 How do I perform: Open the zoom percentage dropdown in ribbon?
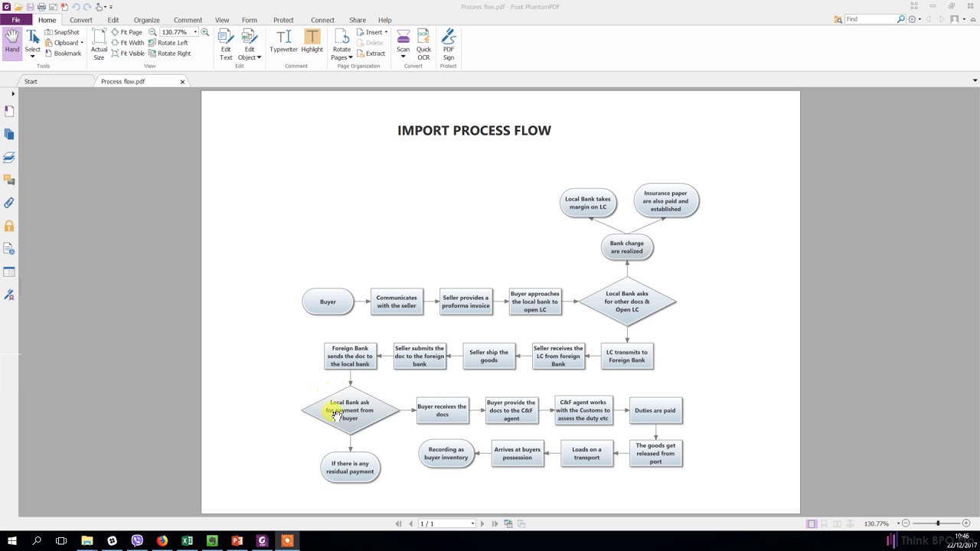(x=195, y=32)
